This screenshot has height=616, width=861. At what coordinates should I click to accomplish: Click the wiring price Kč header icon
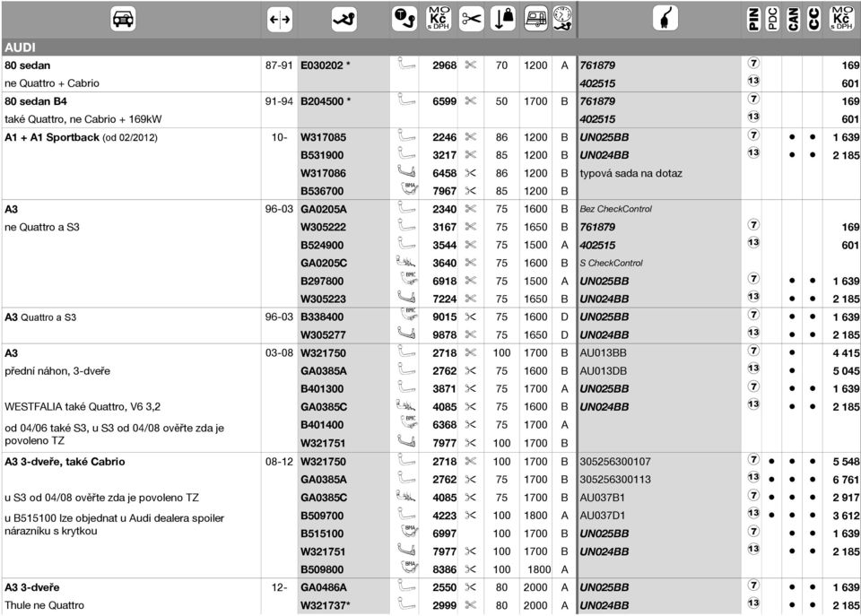coord(841,19)
